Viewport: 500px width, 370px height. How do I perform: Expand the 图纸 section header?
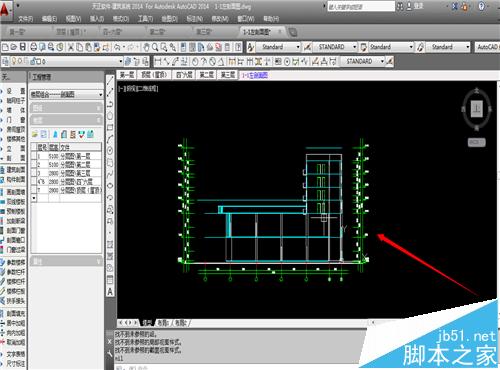66,108
